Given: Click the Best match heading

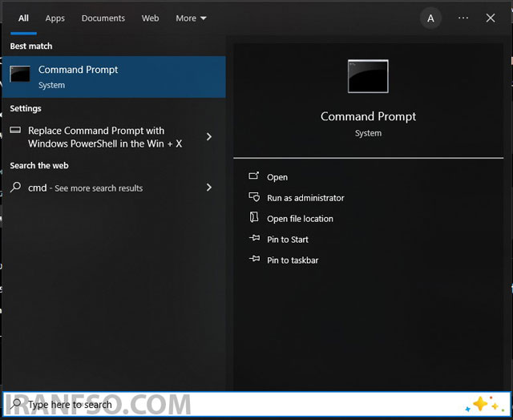Looking at the screenshot, I should pos(31,46).
